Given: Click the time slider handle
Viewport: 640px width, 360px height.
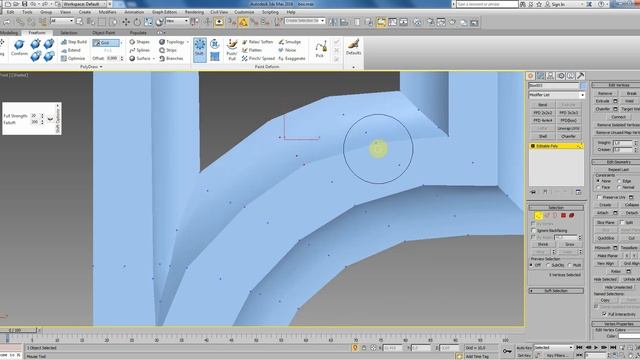Looking at the screenshot, I should pyautogui.click(x=19, y=330).
